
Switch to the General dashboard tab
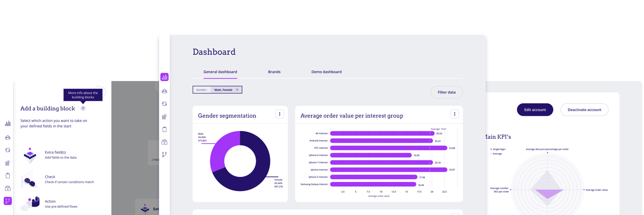[220, 72]
